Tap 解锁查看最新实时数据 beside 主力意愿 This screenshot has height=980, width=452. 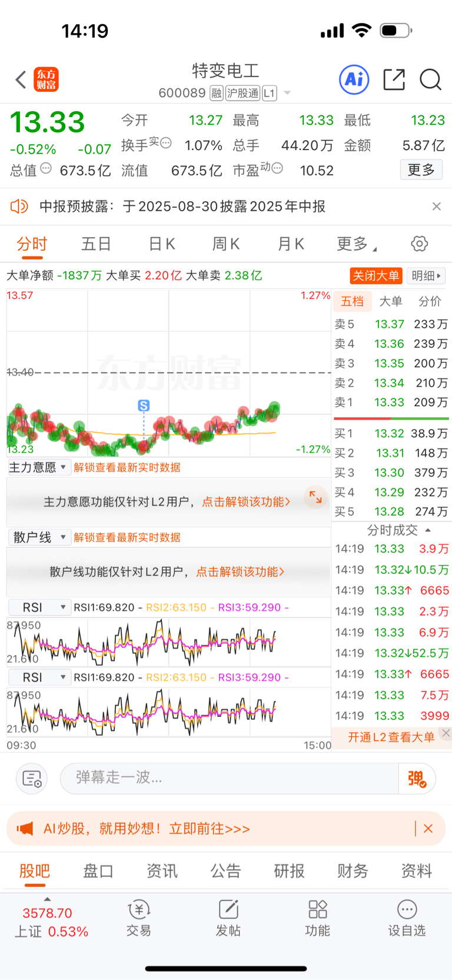pos(127,467)
